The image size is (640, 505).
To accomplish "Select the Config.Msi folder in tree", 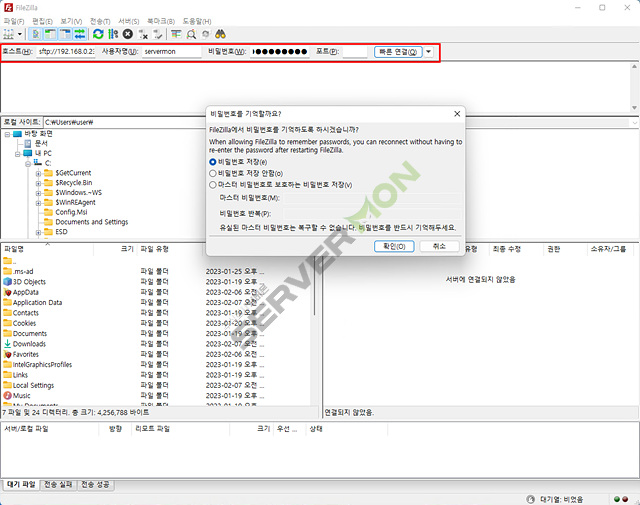I will pyautogui.click(x=71, y=212).
